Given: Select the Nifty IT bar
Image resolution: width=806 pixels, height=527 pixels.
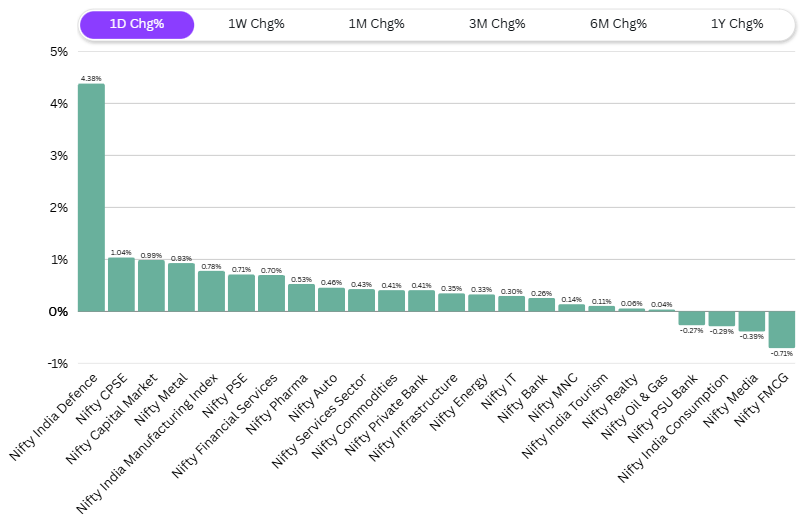Looking at the screenshot, I should tap(511, 304).
